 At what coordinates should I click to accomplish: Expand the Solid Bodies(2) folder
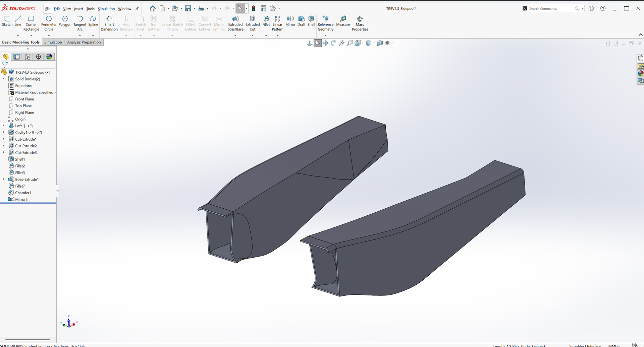click(x=4, y=79)
